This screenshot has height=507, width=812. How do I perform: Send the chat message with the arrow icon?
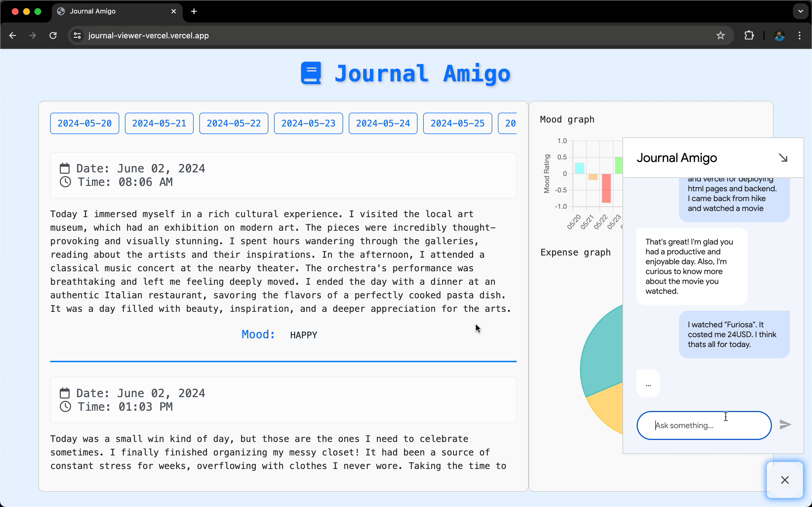tap(785, 424)
